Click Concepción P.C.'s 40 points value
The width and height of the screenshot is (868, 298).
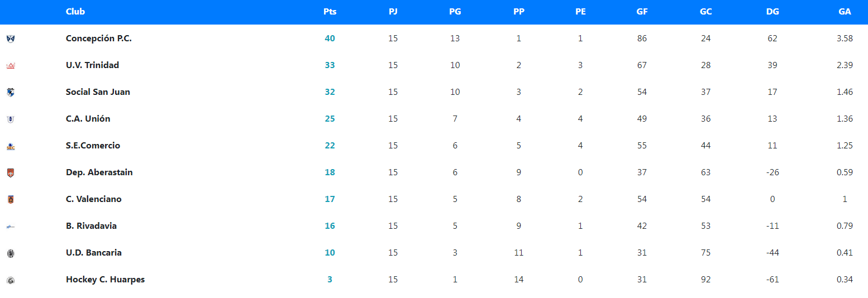click(330, 39)
